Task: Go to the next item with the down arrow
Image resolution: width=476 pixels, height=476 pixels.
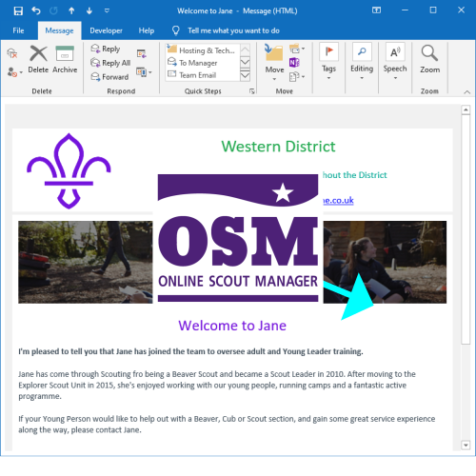Action: pyautogui.click(x=89, y=11)
